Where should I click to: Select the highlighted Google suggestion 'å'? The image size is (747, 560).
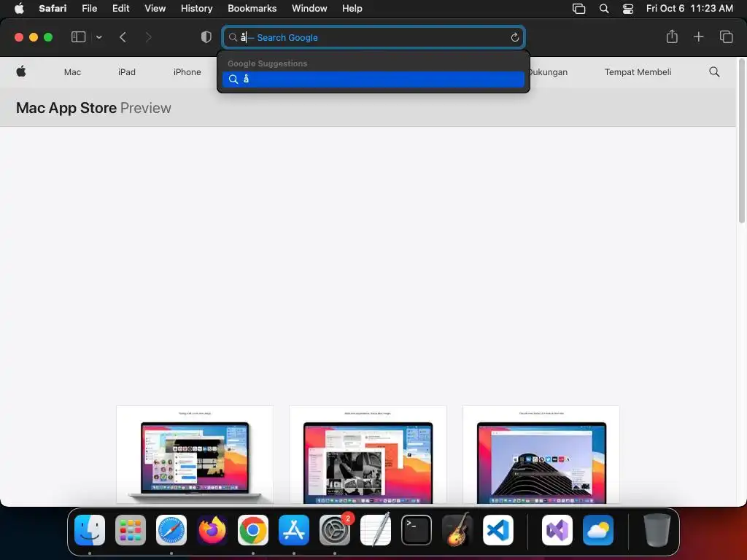[x=373, y=79]
